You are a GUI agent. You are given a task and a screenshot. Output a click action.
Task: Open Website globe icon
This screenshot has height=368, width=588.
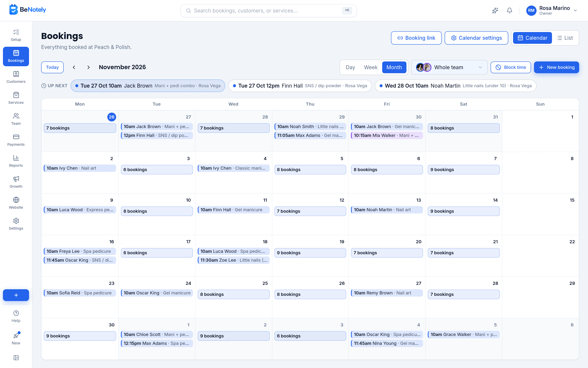point(16,203)
